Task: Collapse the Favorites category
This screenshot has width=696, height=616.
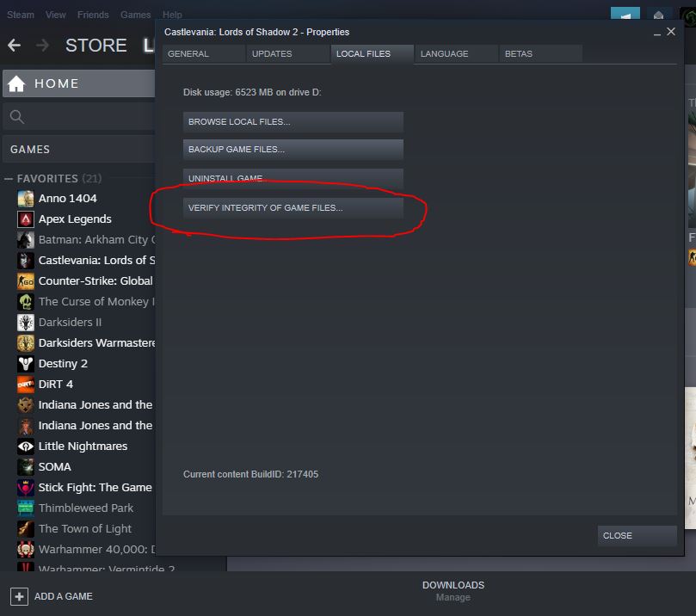Action: [x=9, y=179]
